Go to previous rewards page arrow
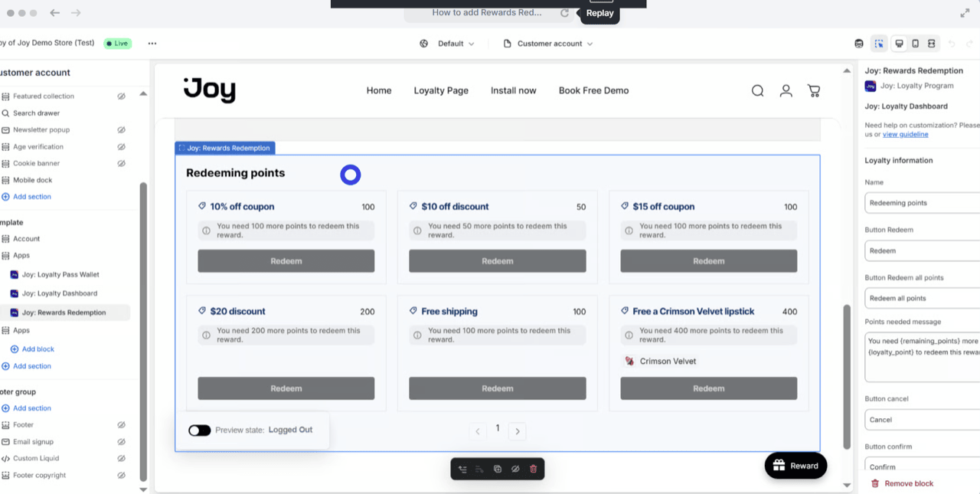This screenshot has width=980, height=494. 478,431
